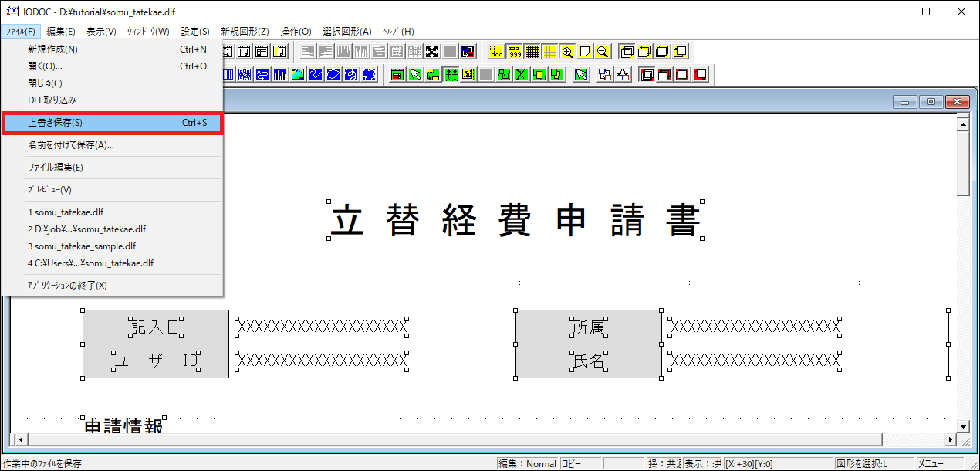Image resolution: width=980 pixels, height=471 pixels.
Task: Open the 新規図形(Z) menu
Action: (245, 32)
